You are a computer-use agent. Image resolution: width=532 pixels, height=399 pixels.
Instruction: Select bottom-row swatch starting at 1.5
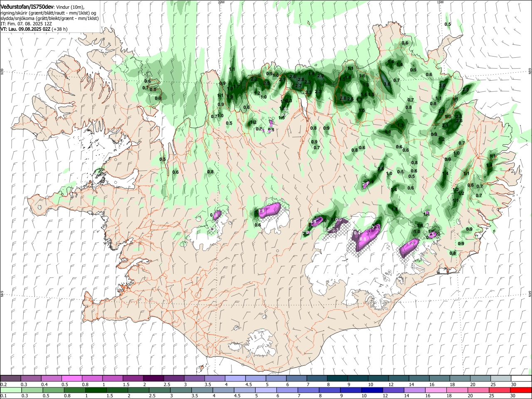[117, 390]
